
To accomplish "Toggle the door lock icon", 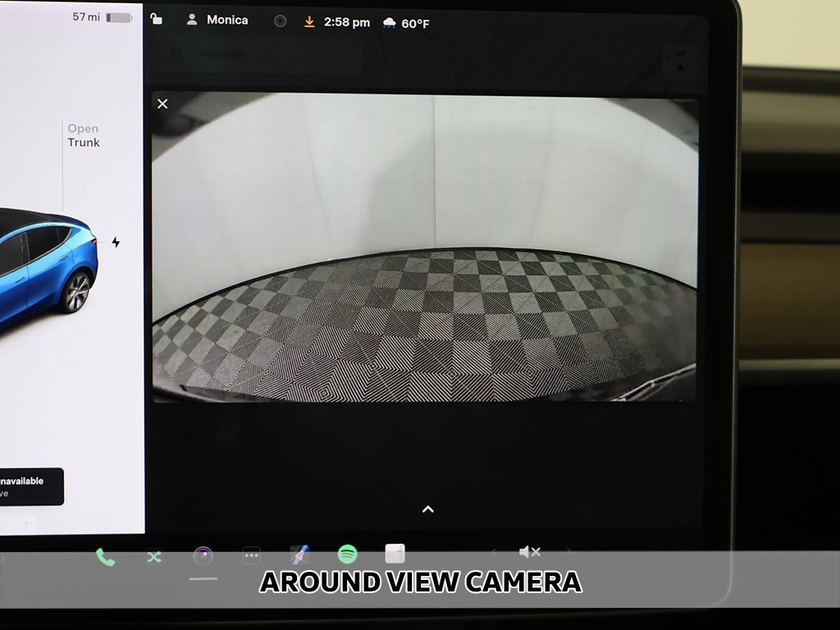I will pos(157,19).
